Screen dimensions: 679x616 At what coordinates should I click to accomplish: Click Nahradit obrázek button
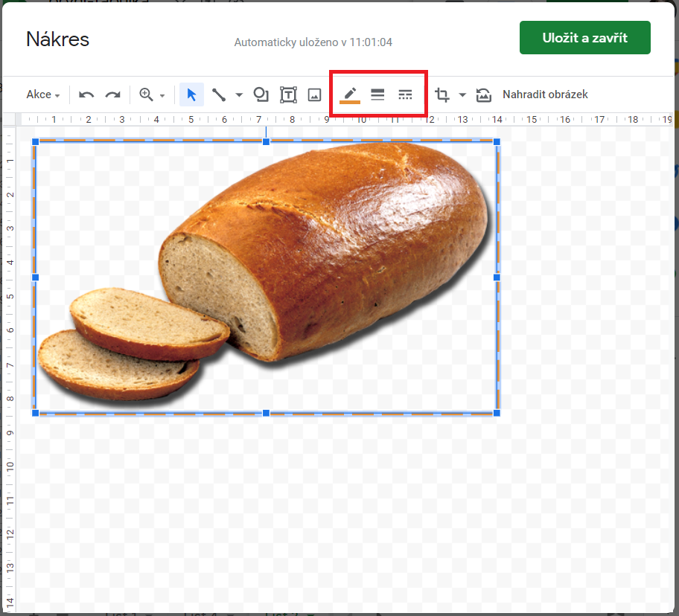point(545,94)
